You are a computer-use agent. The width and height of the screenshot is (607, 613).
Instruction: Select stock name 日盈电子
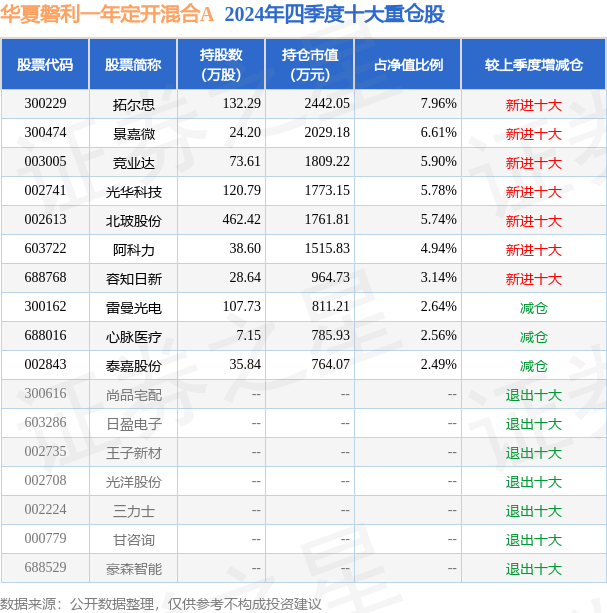pos(134,423)
